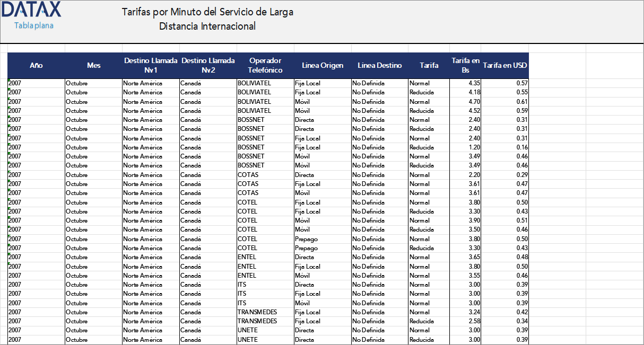Select 'Reducida' in the COTEL Móvil row

(429, 229)
